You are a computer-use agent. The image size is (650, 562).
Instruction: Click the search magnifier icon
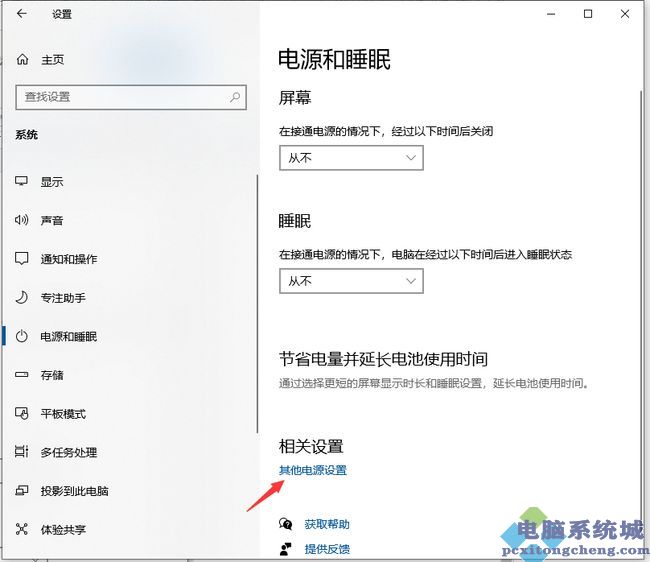235,97
